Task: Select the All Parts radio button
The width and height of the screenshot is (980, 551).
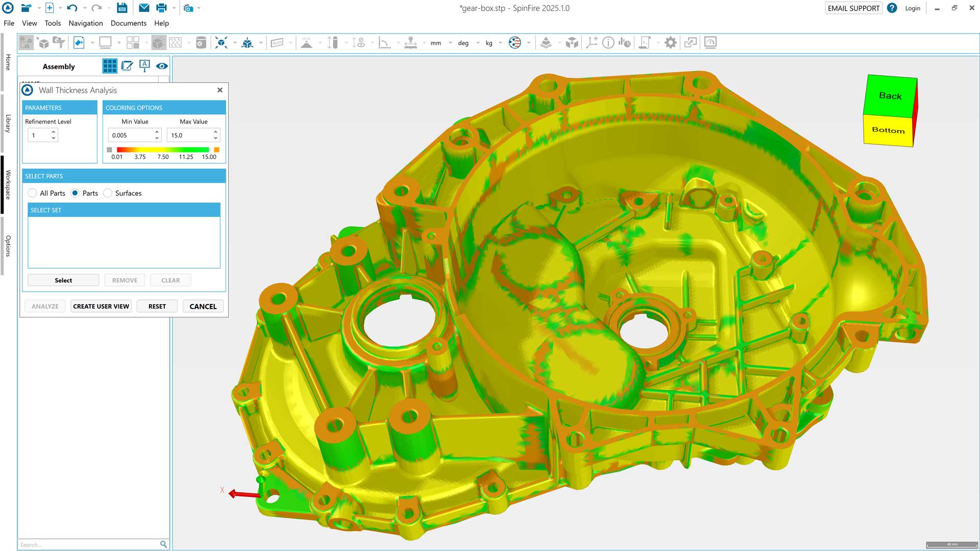Action: [33, 193]
